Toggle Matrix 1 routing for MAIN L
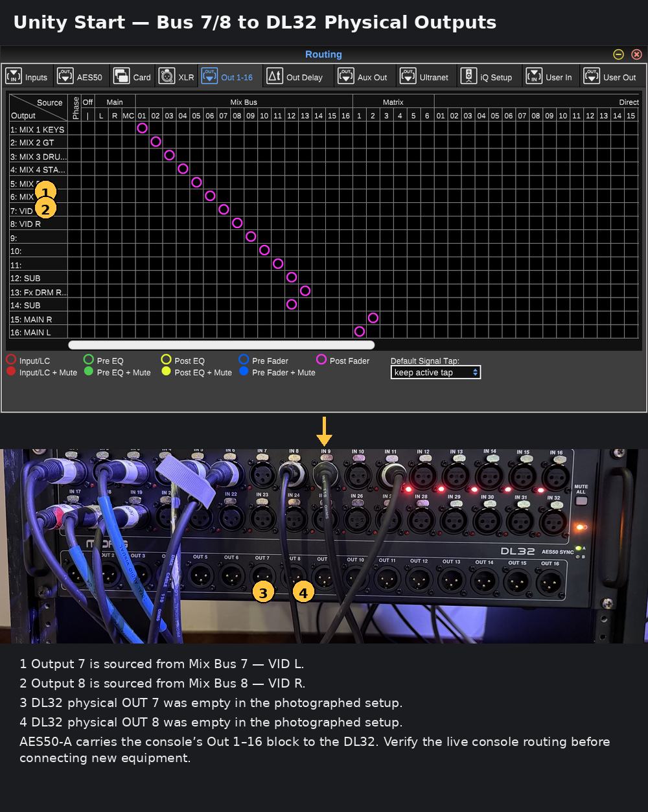 tap(359, 332)
